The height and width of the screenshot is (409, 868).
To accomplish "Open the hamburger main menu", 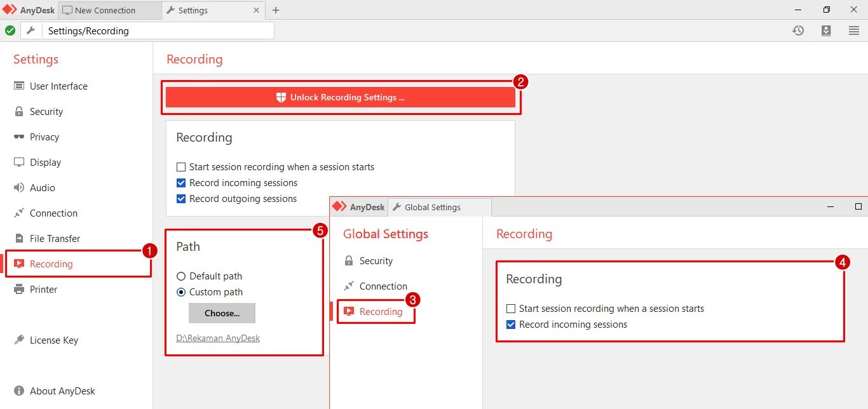I will [854, 30].
